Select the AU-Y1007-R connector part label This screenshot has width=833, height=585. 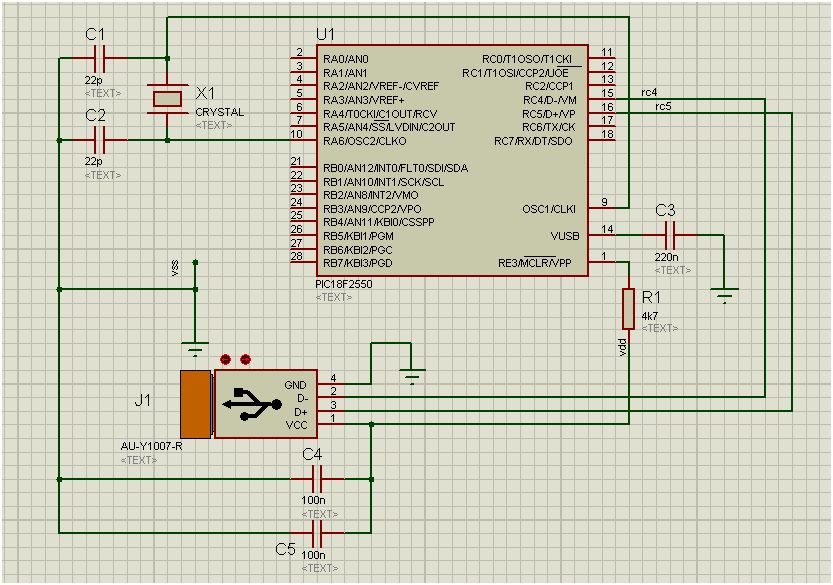coord(150,446)
